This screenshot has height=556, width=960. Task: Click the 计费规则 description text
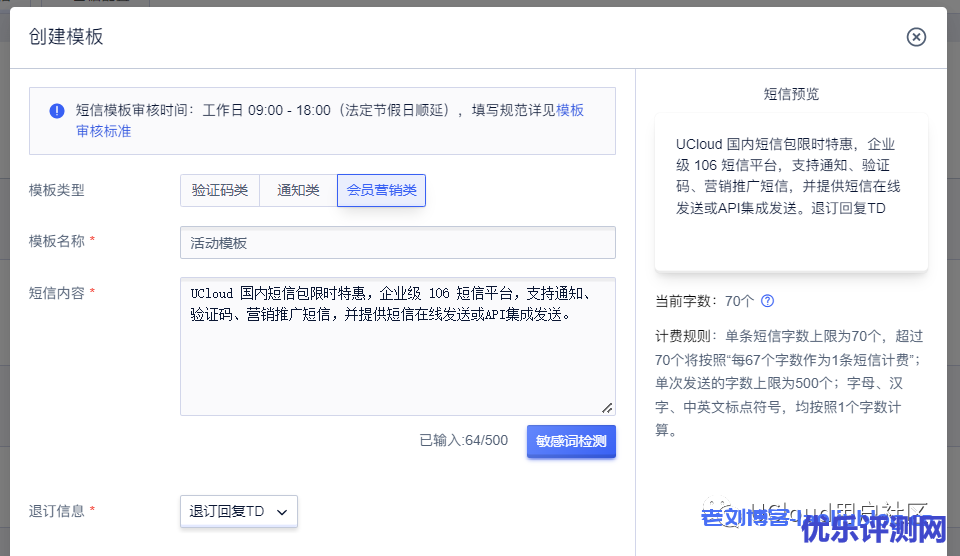coord(790,383)
